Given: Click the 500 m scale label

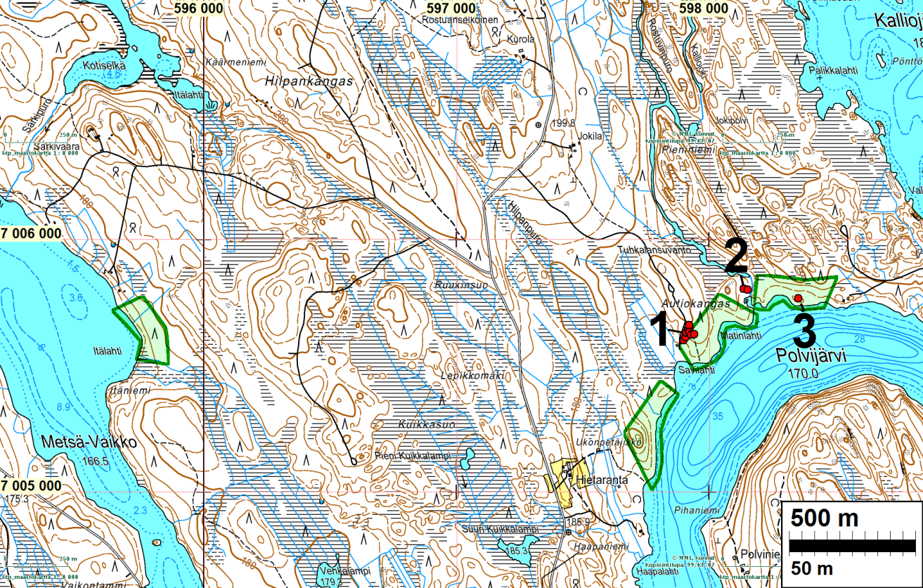Looking at the screenshot, I should point(825,519).
